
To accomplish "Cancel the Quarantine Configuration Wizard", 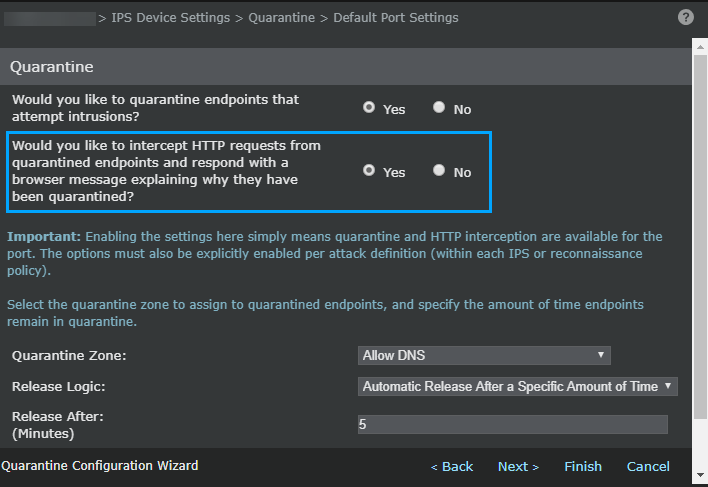I will [x=648, y=466].
